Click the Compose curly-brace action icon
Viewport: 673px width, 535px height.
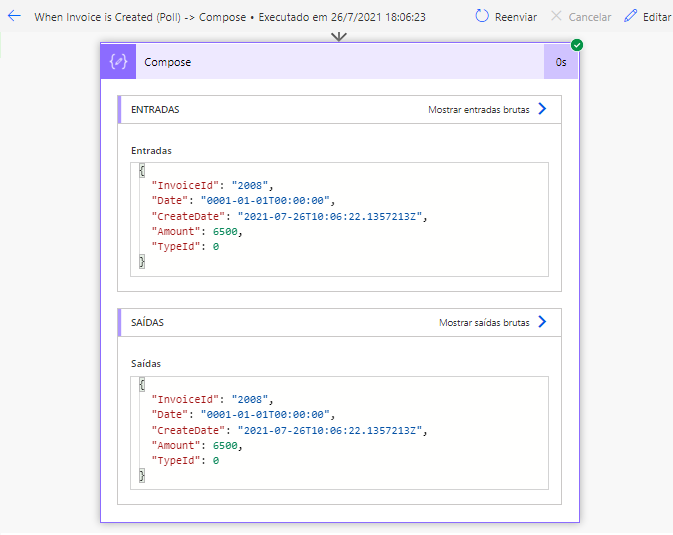click(x=118, y=62)
